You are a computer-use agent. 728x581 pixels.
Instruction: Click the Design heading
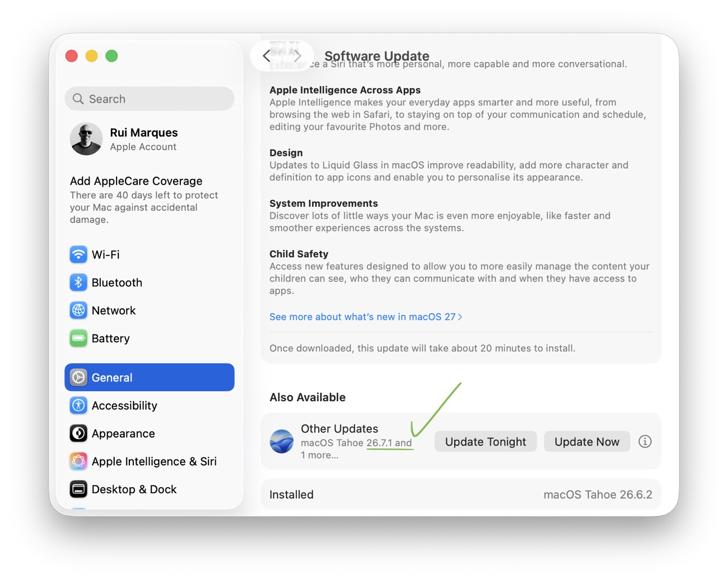286,152
